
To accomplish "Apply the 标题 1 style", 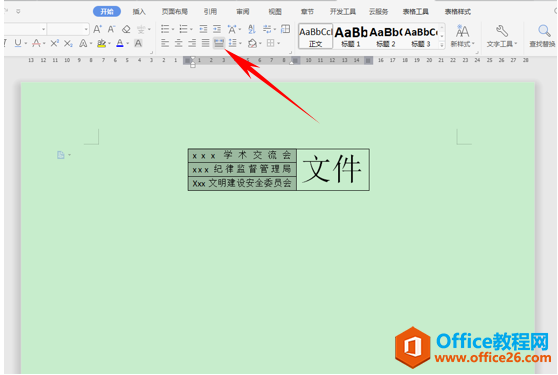I will click(x=351, y=36).
